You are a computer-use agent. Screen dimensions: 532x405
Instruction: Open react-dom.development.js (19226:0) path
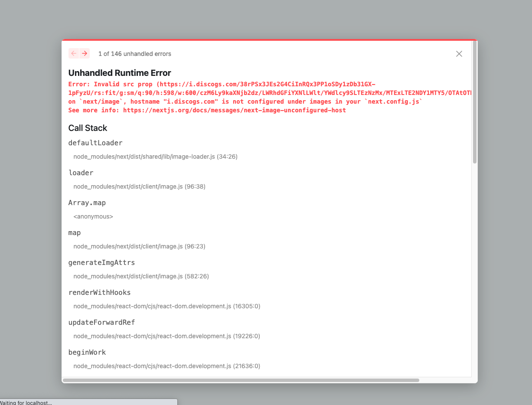click(167, 336)
